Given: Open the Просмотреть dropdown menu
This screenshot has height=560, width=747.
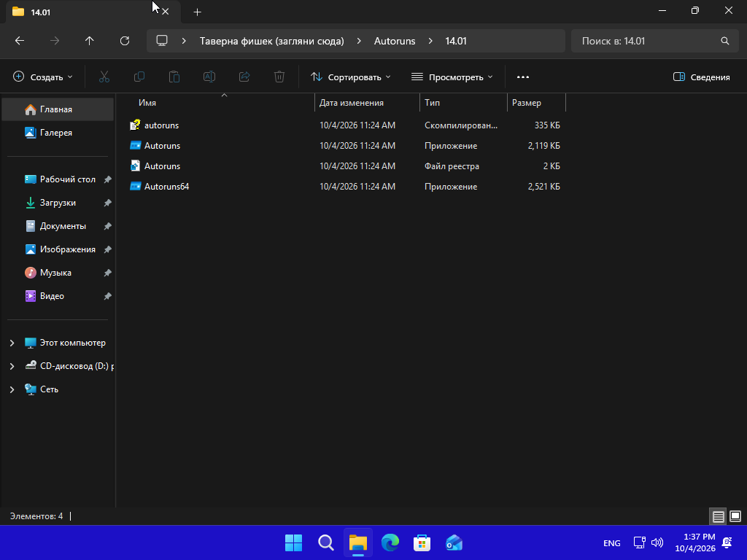Looking at the screenshot, I should pos(452,77).
